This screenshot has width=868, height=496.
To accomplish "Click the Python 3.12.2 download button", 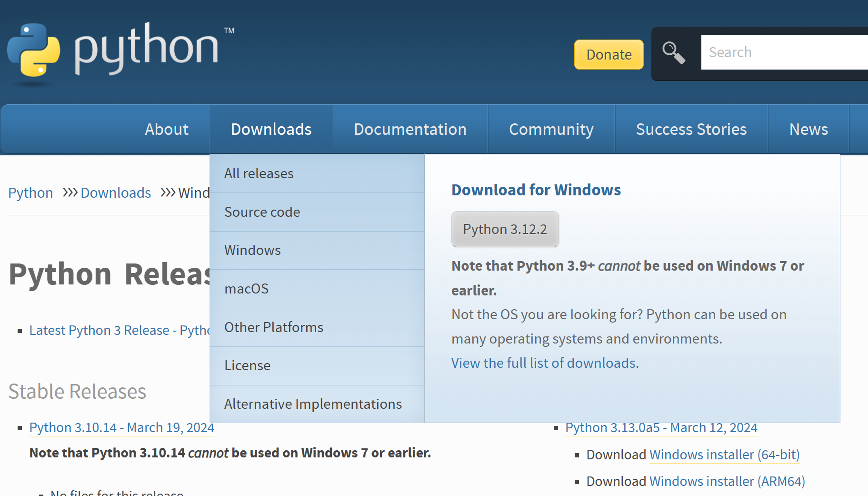I will click(x=505, y=229).
